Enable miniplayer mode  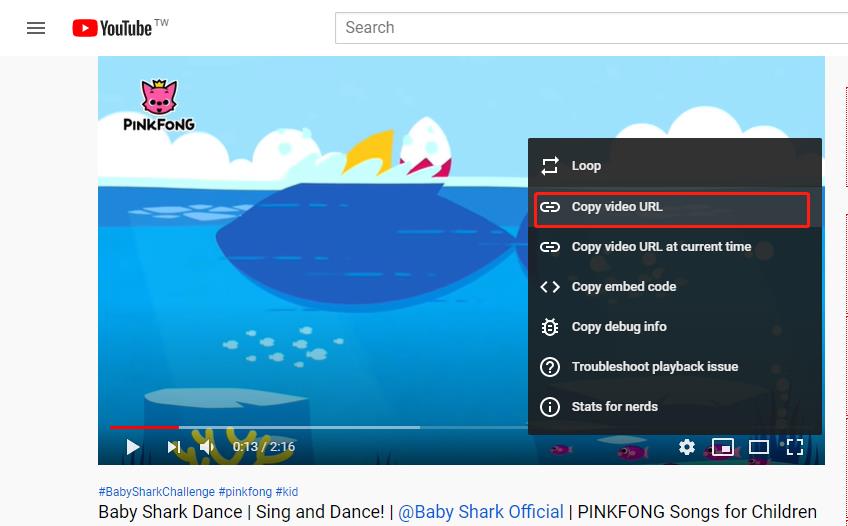click(723, 447)
